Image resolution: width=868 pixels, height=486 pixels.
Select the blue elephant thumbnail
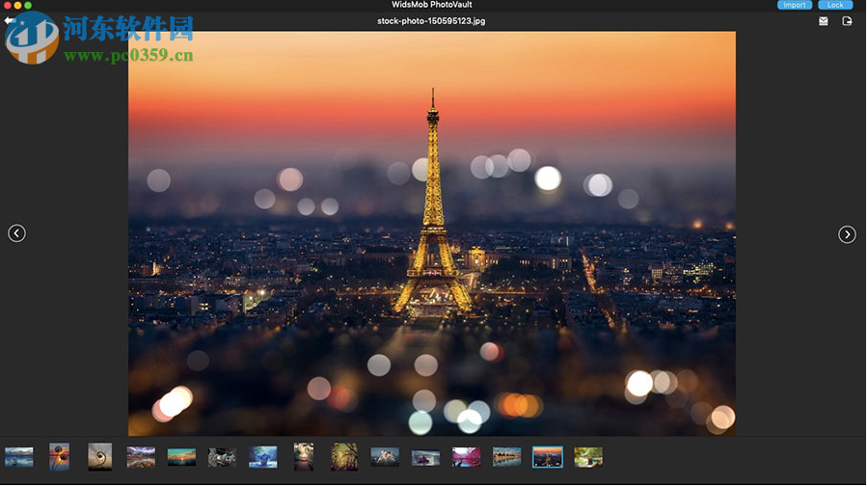pyautogui.click(x=263, y=457)
